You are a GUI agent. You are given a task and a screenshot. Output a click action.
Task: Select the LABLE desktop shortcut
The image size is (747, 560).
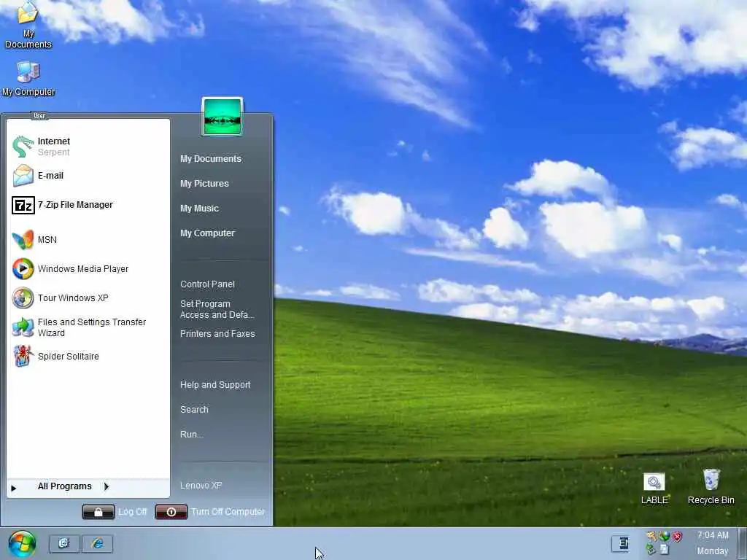pos(654,489)
